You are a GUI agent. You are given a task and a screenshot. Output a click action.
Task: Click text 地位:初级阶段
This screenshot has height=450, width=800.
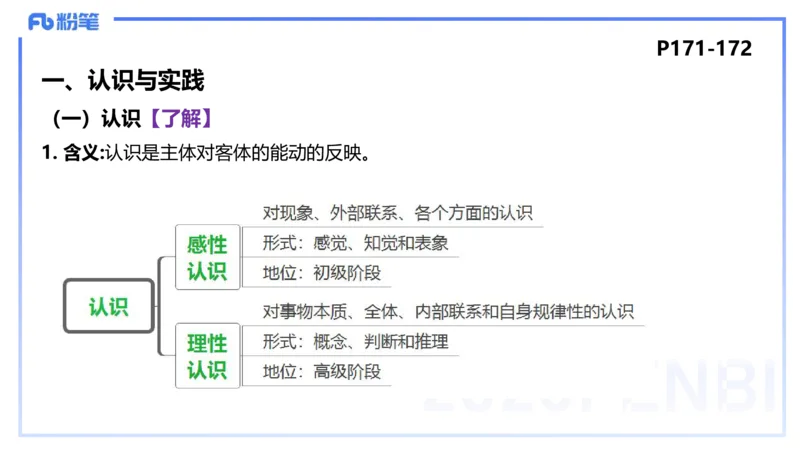tap(321, 273)
